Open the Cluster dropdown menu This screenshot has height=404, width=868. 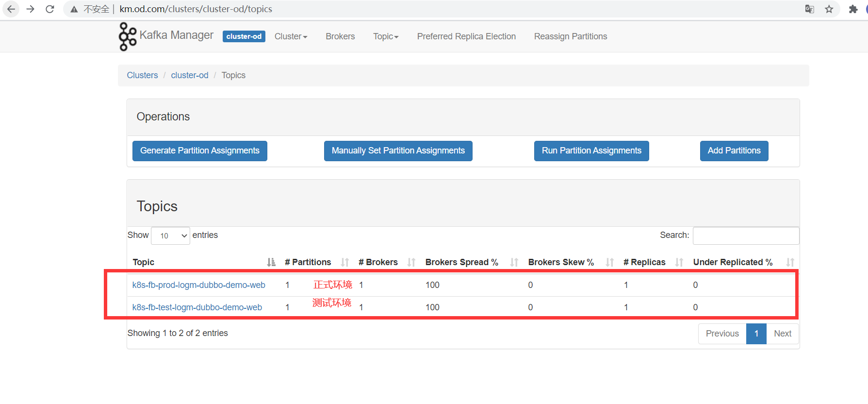291,36
